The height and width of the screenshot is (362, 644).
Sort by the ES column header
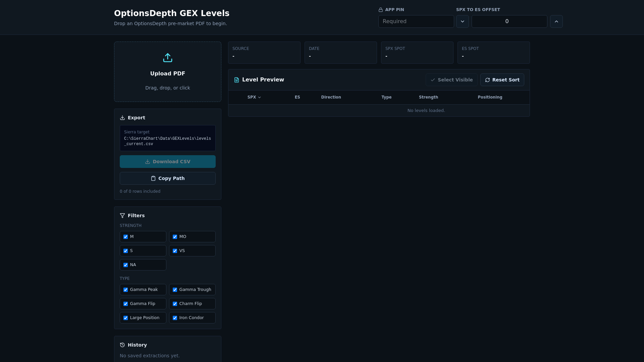298,97
